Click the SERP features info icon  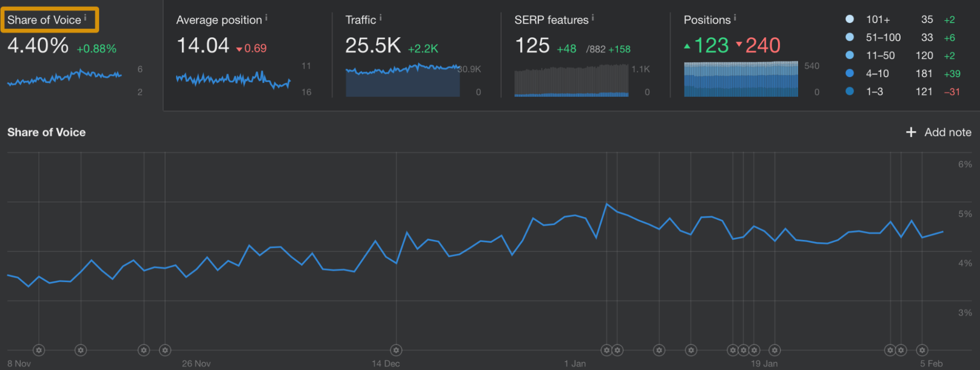click(593, 18)
